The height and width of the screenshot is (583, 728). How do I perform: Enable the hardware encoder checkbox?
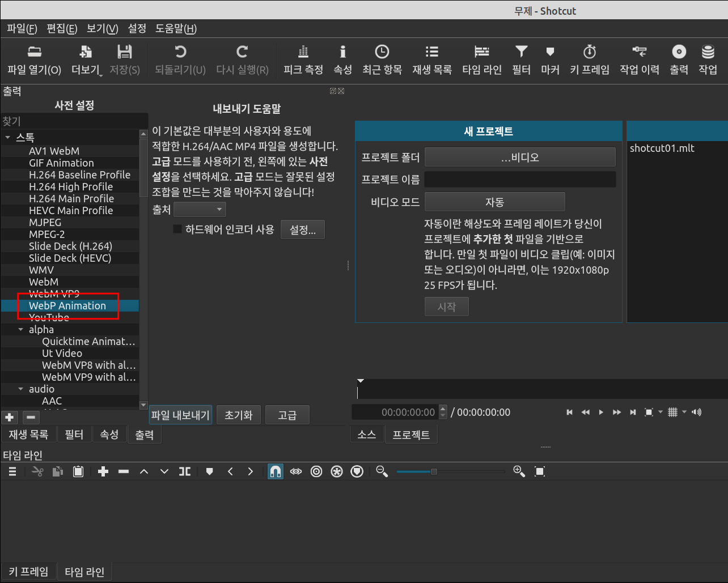click(177, 229)
